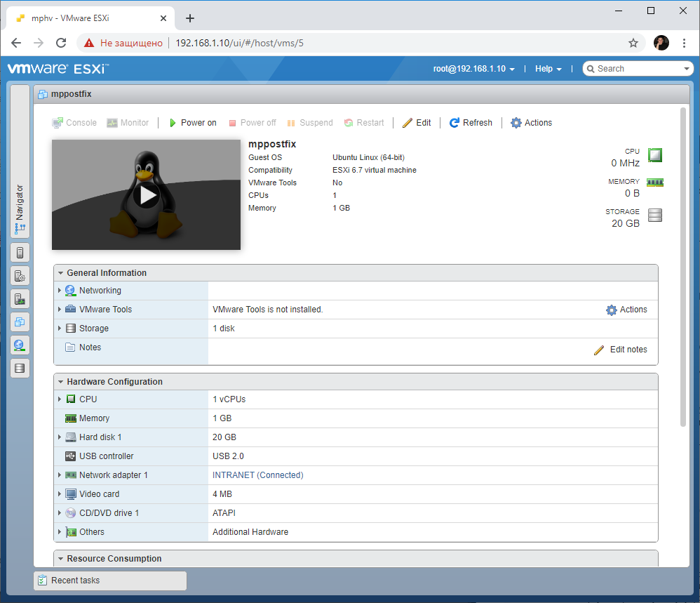Refresh the VM summary page
Image resolution: width=700 pixels, height=603 pixels.
471,123
